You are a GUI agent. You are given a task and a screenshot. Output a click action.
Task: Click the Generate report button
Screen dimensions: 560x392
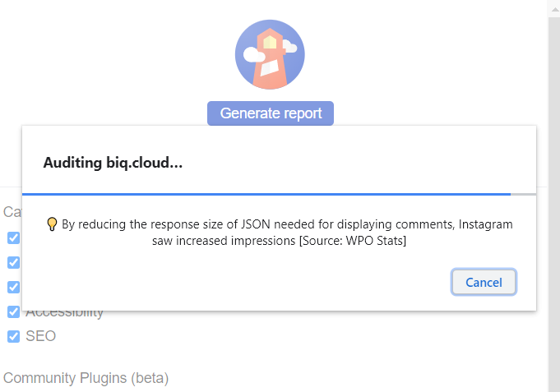(x=271, y=113)
